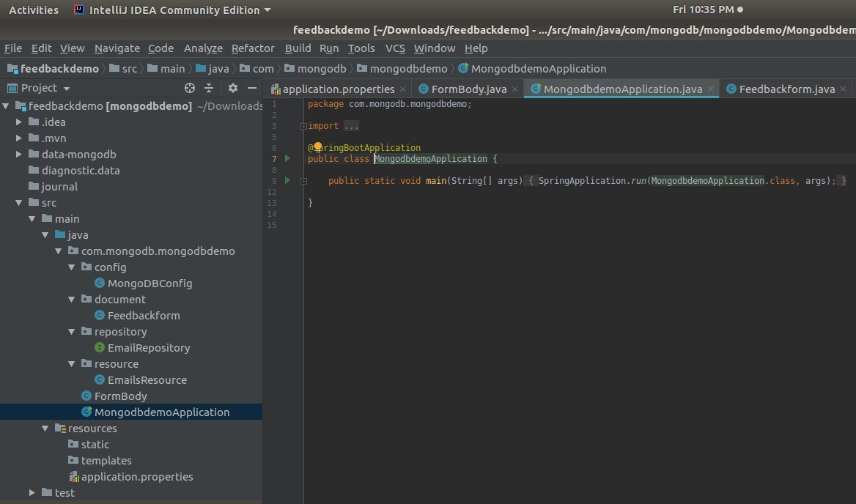The height and width of the screenshot is (504, 856).
Task: Click the clock showing Fri 10:35 PM
Action: click(703, 10)
